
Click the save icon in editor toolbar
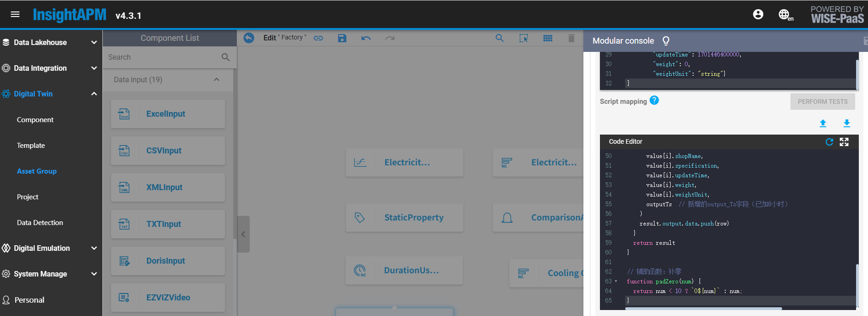[x=342, y=38]
